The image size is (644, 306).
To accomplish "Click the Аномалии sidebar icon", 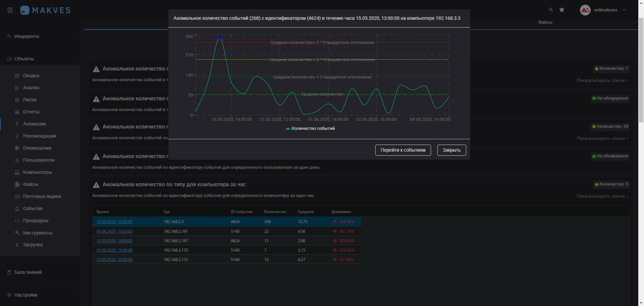I will coord(17,124).
